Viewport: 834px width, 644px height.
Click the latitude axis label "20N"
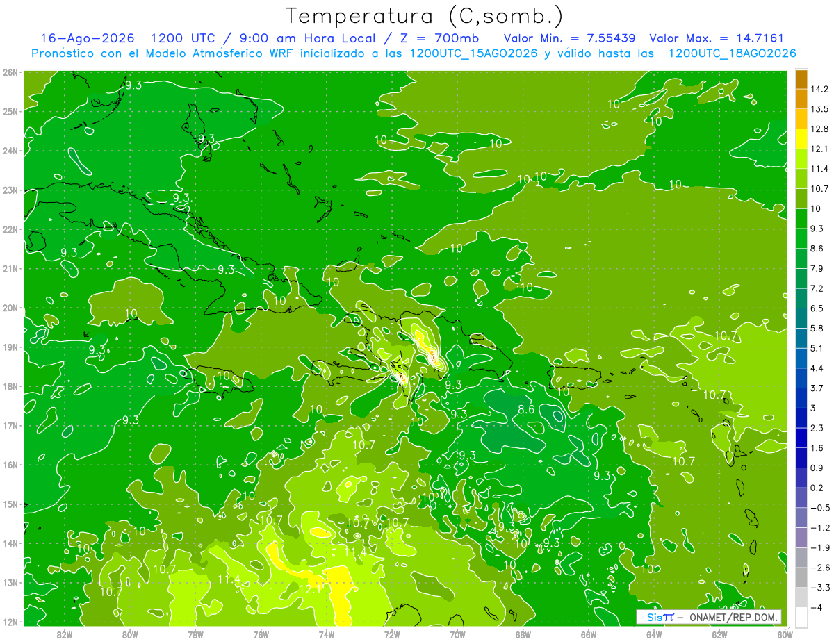tap(10, 308)
